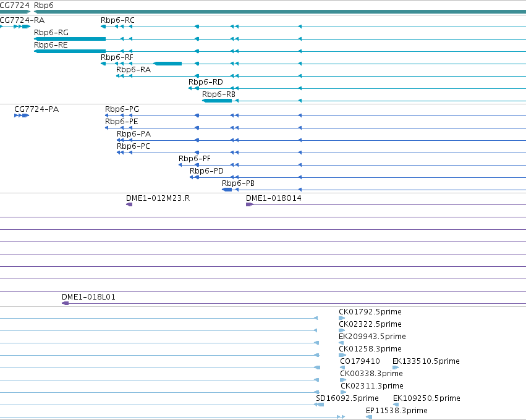
Task: Select protein label Rbp6-PG
Action: pos(122,109)
